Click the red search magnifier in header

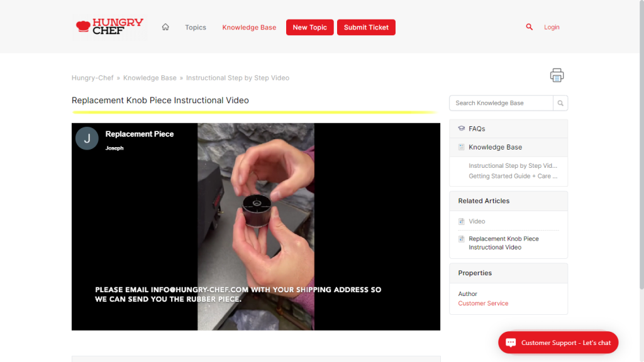[529, 27]
